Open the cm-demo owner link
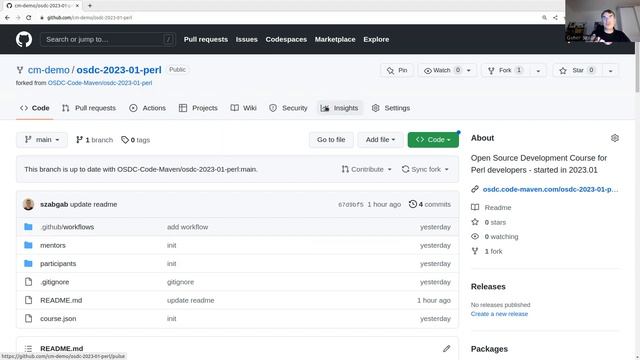 tap(49, 70)
